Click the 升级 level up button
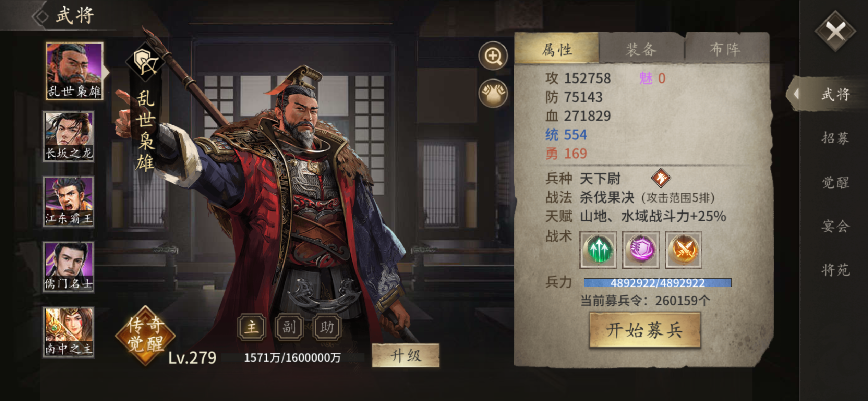Viewport: 868px width, 401px height. pos(406,355)
